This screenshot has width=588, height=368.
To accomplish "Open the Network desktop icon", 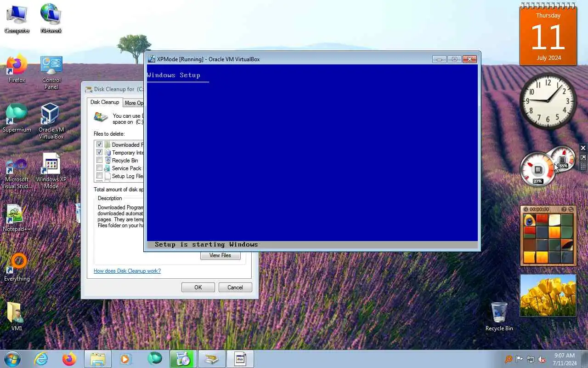I will click(51, 19).
